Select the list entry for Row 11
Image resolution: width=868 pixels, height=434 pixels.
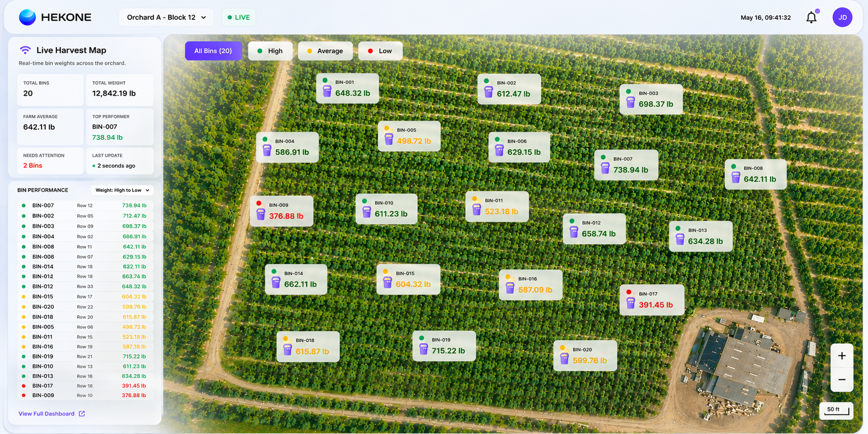click(85, 247)
